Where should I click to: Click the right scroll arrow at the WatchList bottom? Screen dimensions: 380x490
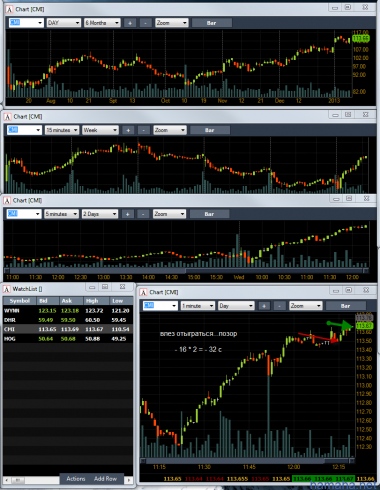(x=129, y=480)
